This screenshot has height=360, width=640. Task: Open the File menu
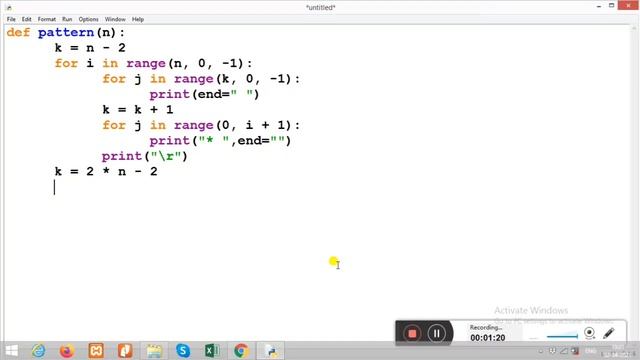[x=11, y=19]
